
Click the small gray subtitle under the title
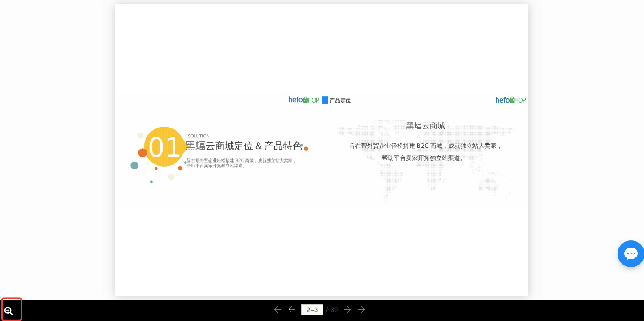click(x=242, y=163)
